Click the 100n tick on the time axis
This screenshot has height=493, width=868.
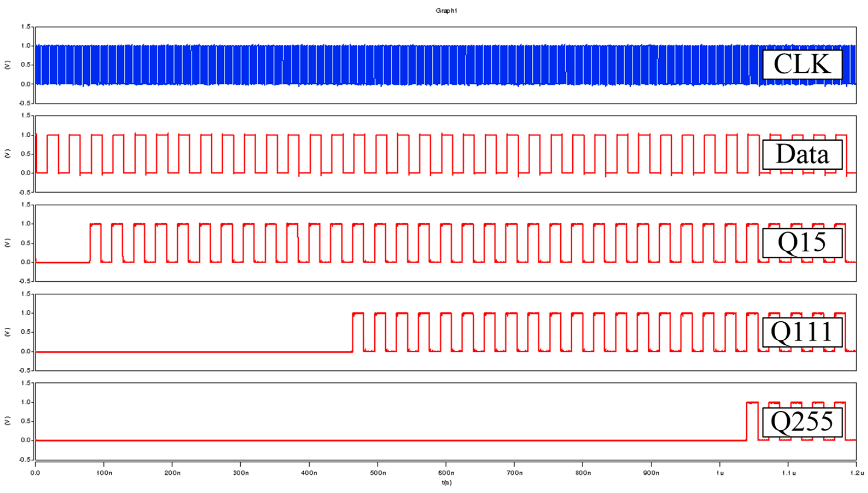pyautogui.click(x=104, y=473)
